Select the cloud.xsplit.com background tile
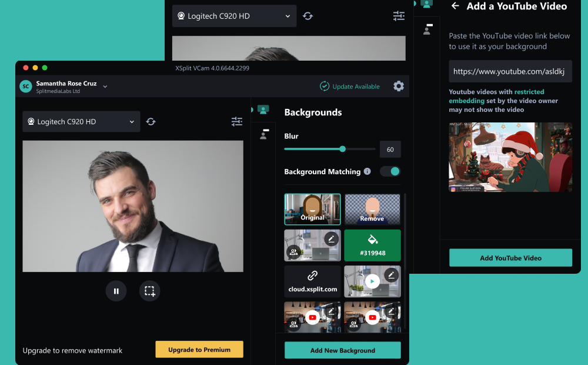The height and width of the screenshot is (365, 588). coord(312,281)
